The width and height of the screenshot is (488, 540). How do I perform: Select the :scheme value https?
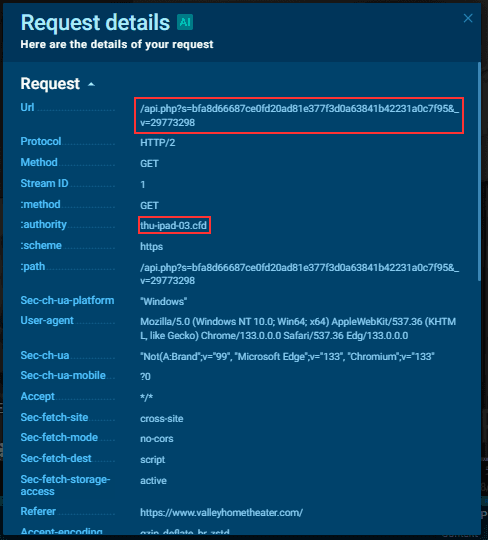151,247
